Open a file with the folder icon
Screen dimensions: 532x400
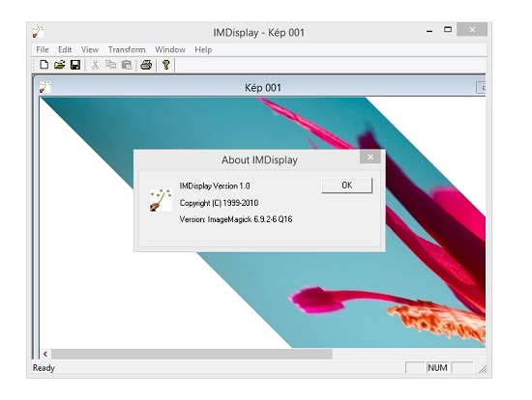pyautogui.click(x=60, y=65)
